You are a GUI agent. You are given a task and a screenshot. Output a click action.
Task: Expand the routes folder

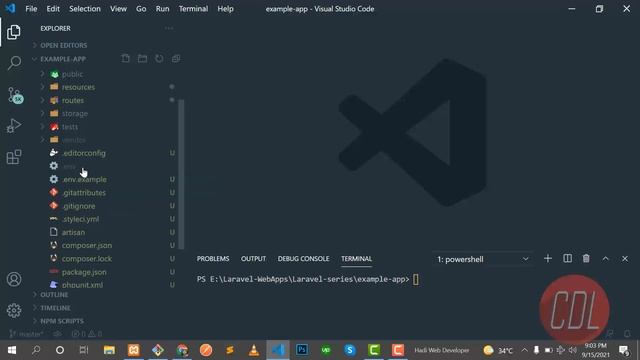pos(73,100)
